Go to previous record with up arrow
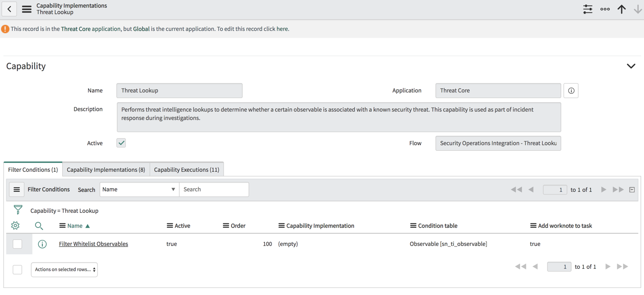The height and width of the screenshot is (295, 644). pos(622,9)
